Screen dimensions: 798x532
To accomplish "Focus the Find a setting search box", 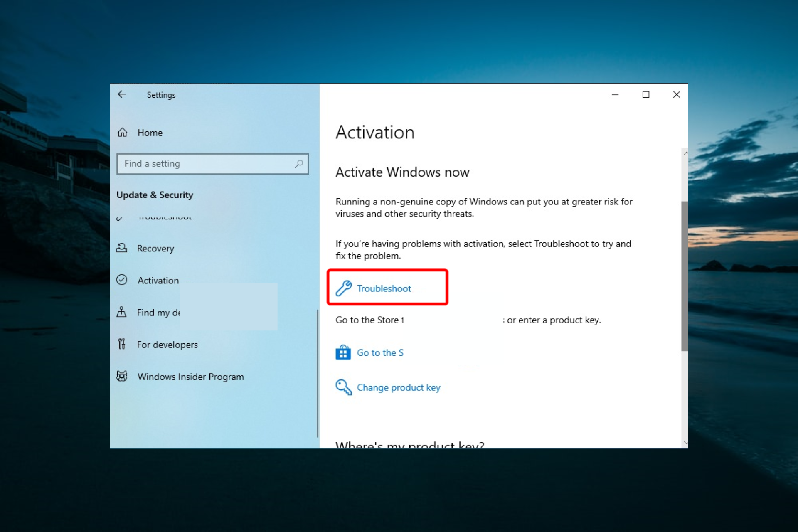I will point(212,164).
